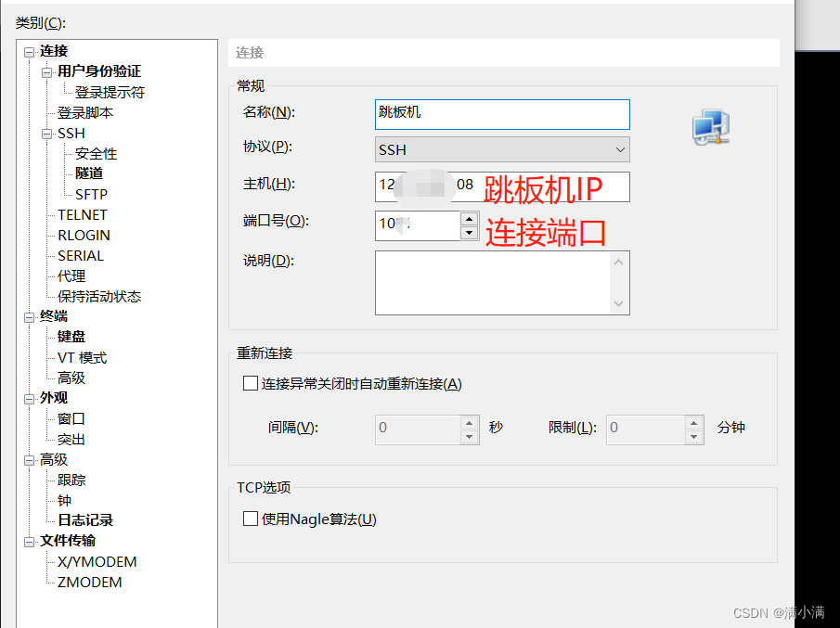
Task: Decrease 限制 limit with down arrow
Action: coord(694,437)
